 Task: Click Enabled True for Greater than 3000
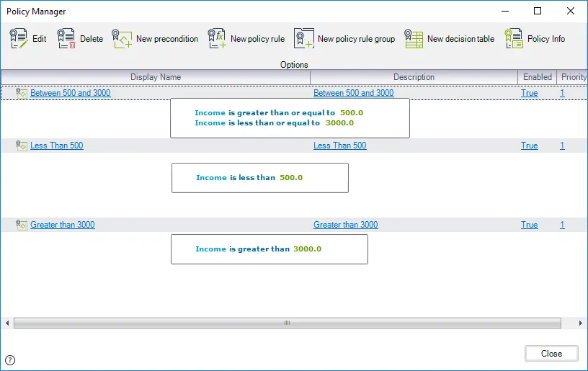tap(529, 225)
